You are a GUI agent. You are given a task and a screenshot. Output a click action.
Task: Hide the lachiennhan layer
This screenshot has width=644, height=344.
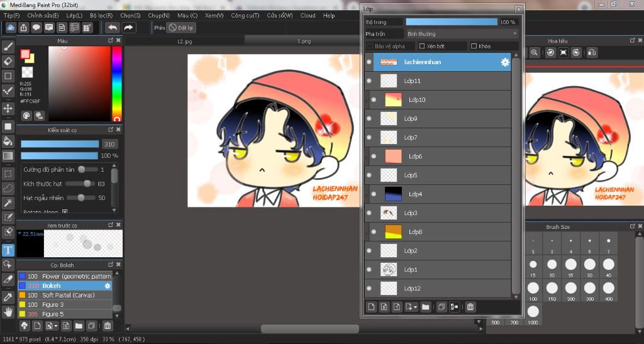pos(369,62)
